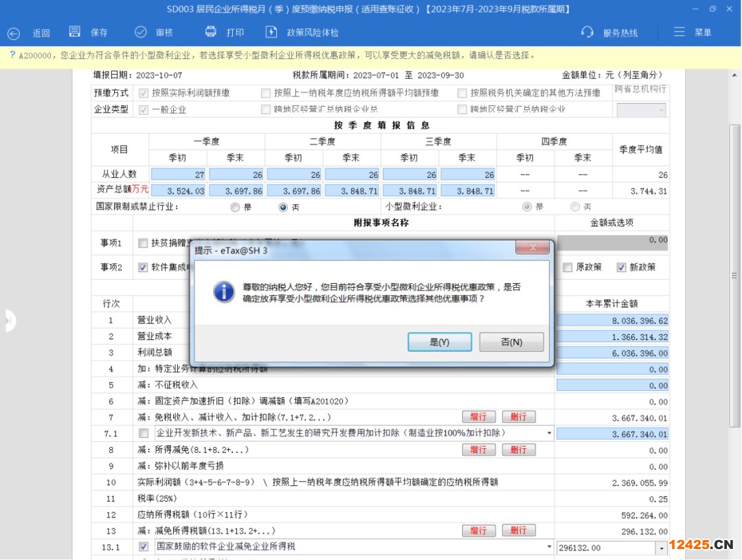The width and height of the screenshot is (742, 560).
Task: Click 增行 button in row 7
Action: (478, 417)
